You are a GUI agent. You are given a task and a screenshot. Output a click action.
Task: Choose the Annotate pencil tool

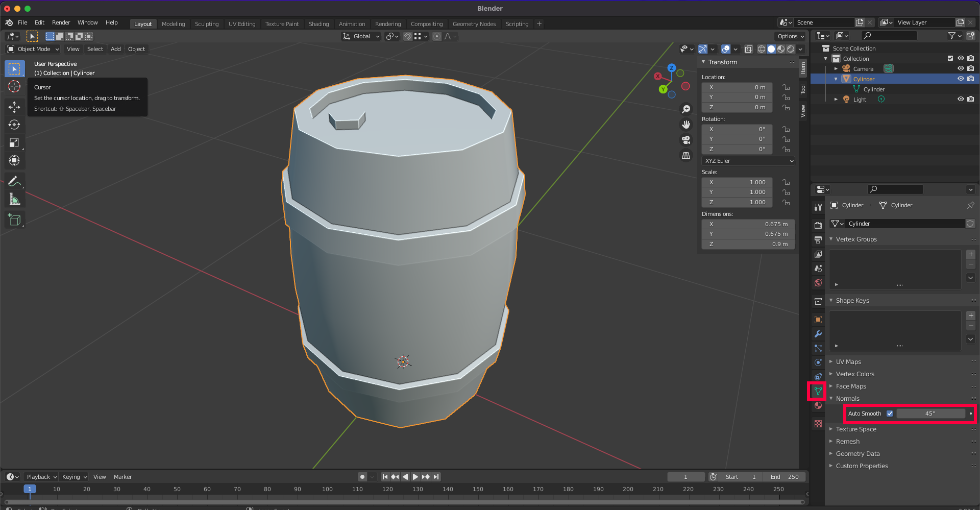[x=14, y=181]
